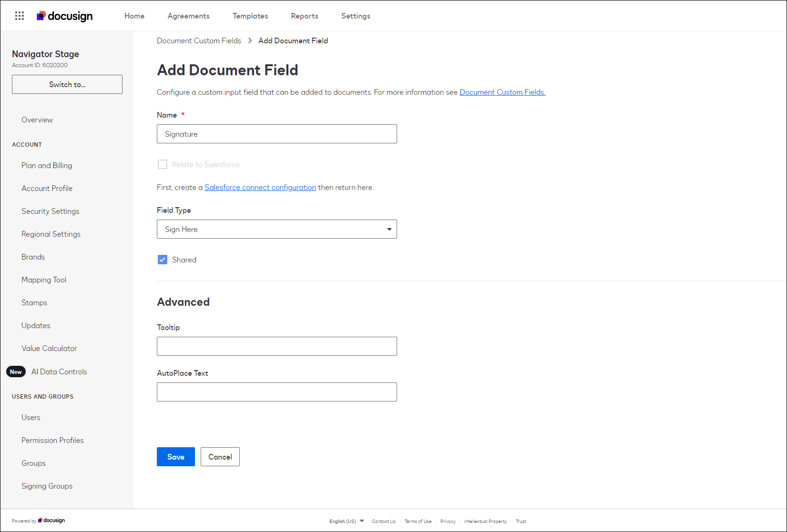The height and width of the screenshot is (532, 787).
Task: Enable the Relate to Salesforce checkbox
Action: point(163,165)
